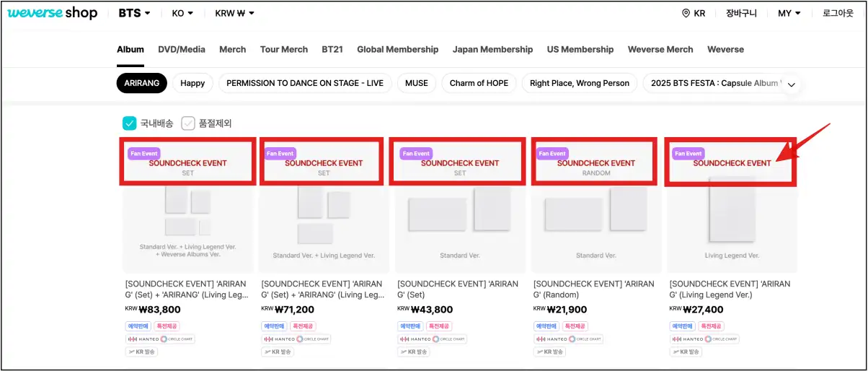The height and width of the screenshot is (371, 868).
Task: Click KR 발송 shipping badge on ₩83,800 product
Action: [x=141, y=352]
